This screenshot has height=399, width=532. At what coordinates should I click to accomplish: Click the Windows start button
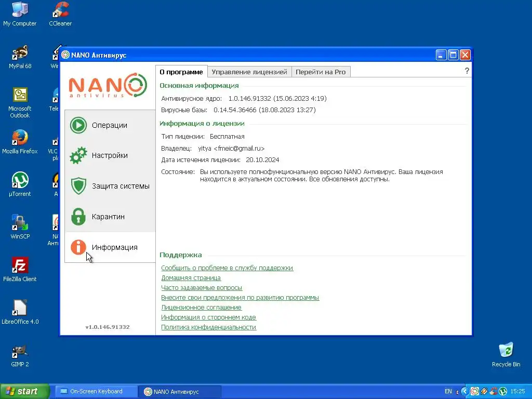(x=25, y=392)
